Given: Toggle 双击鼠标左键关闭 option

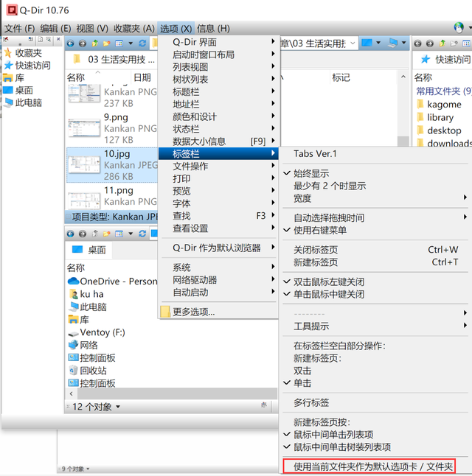Looking at the screenshot, I should (x=328, y=282).
